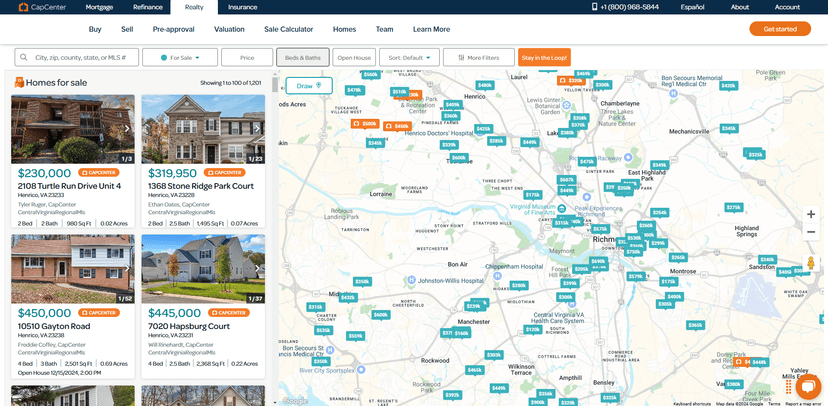The width and height of the screenshot is (828, 406).
Task: Zoom in on the map
Action: click(x=811, y=214)
